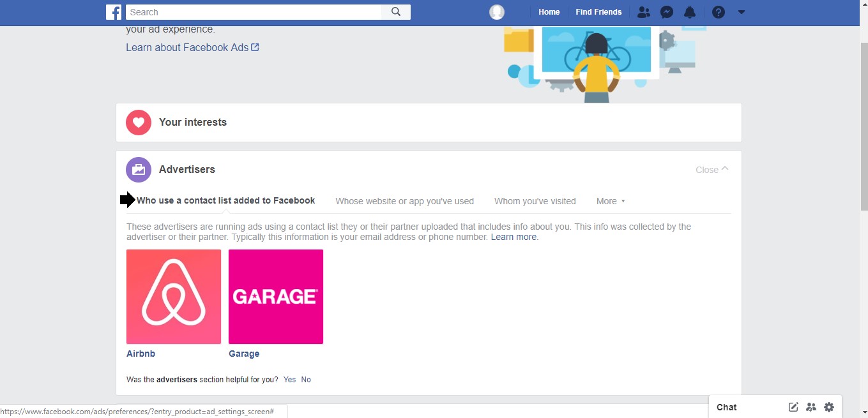Expand the Your interests section
Screen dimensions: 868x418
click(x=429, y=123)
